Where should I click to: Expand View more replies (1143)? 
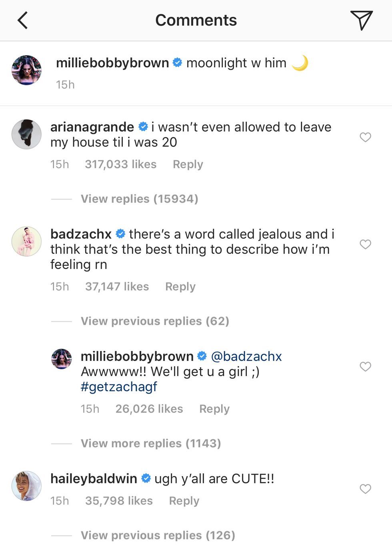click(151, 443)
